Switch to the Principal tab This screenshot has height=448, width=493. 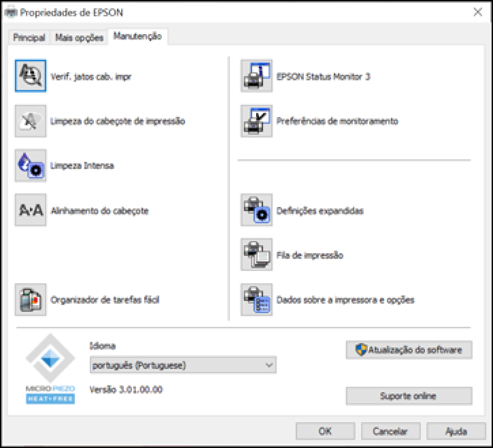click(29, 38)
